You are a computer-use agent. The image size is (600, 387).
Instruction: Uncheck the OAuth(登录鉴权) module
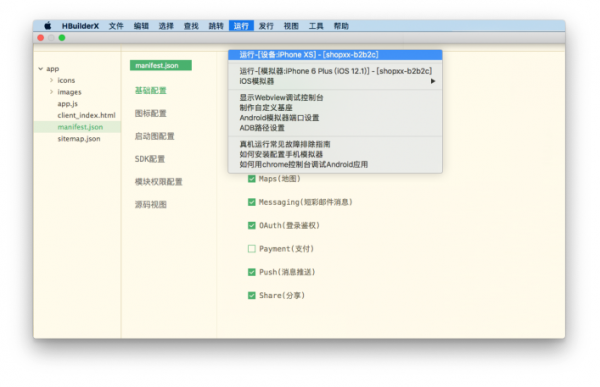(251, 225)
